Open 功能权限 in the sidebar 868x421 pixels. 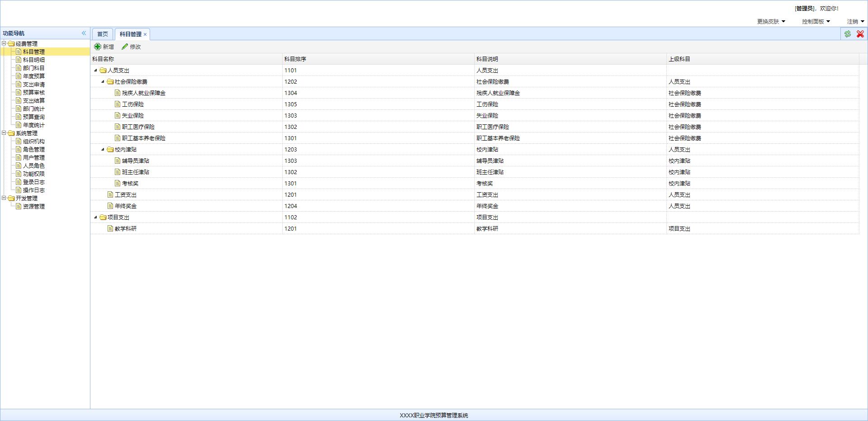click(34, 174)
